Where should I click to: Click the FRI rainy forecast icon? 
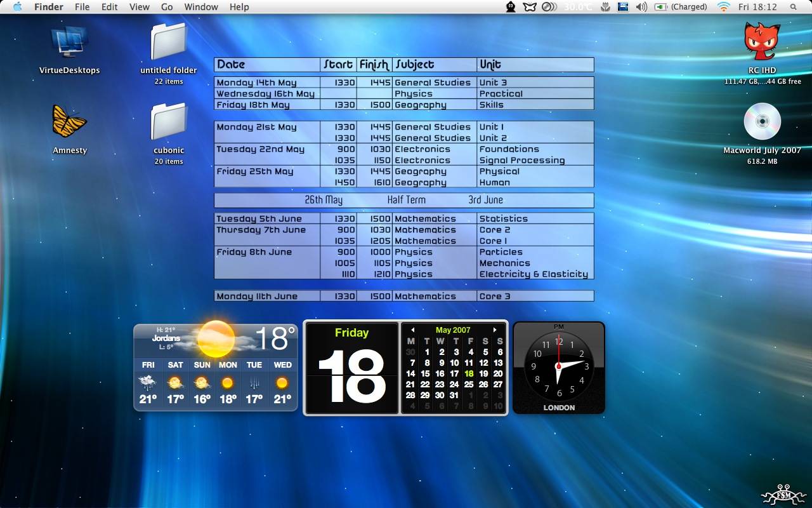click(148, 383)
